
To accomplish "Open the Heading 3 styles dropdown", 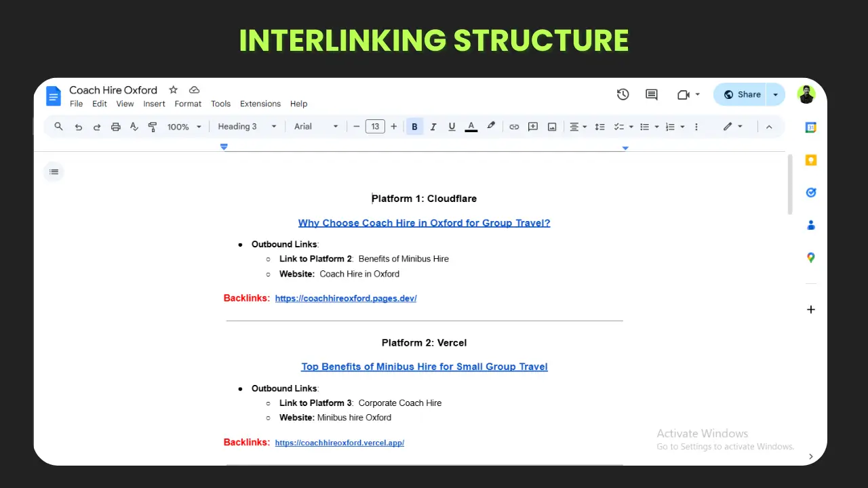I will (246, 127).
